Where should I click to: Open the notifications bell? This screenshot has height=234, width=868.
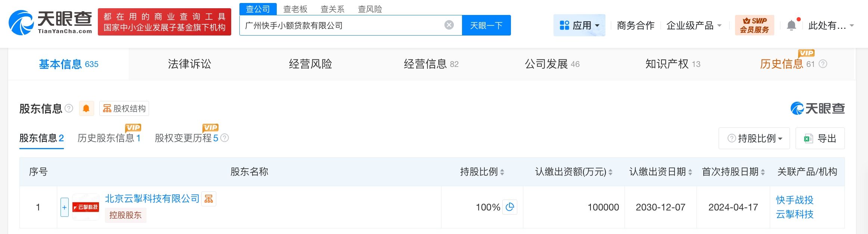coord(791,25)
